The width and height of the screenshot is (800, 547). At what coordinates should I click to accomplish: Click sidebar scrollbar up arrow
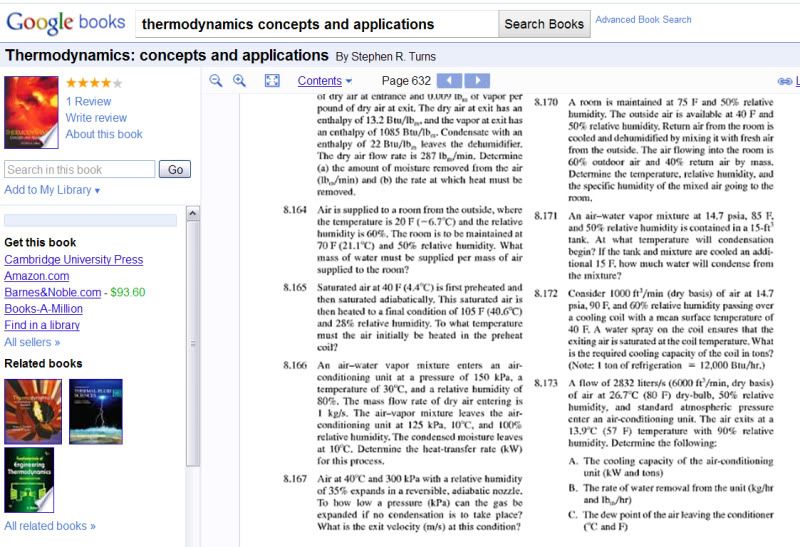pyautogui.click(x=192, y=213)
